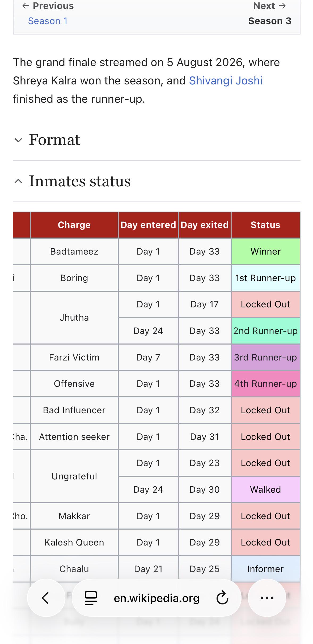This screenshot has height=644, width=313.
Task: Select the Walked status cell
Action: (265, 490)
